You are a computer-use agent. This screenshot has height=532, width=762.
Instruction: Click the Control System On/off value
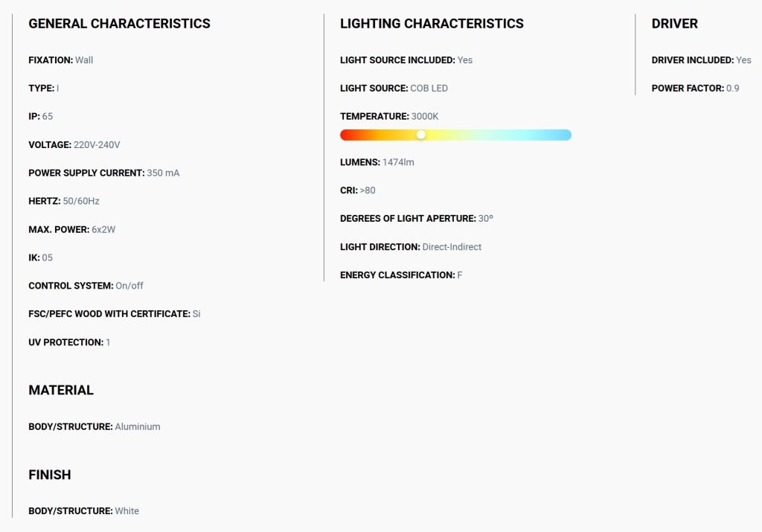pyautogui.click(x=129, y=286)
